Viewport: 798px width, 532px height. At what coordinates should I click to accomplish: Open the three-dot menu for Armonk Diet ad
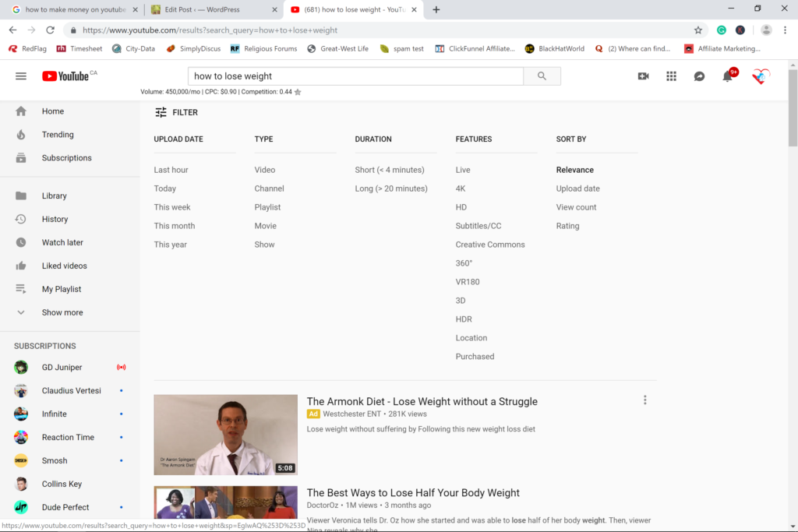pyautogui.click(x=644, y=400)
